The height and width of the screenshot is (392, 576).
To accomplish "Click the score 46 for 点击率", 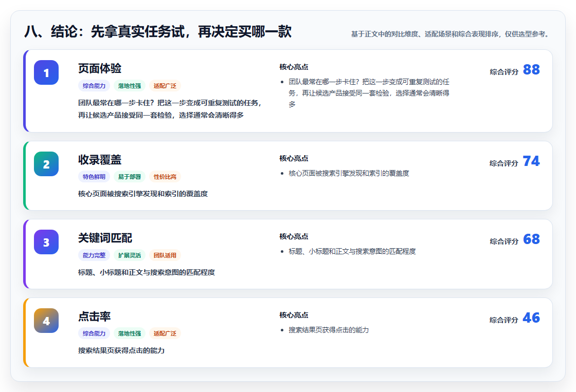I will tap(531, 318).
